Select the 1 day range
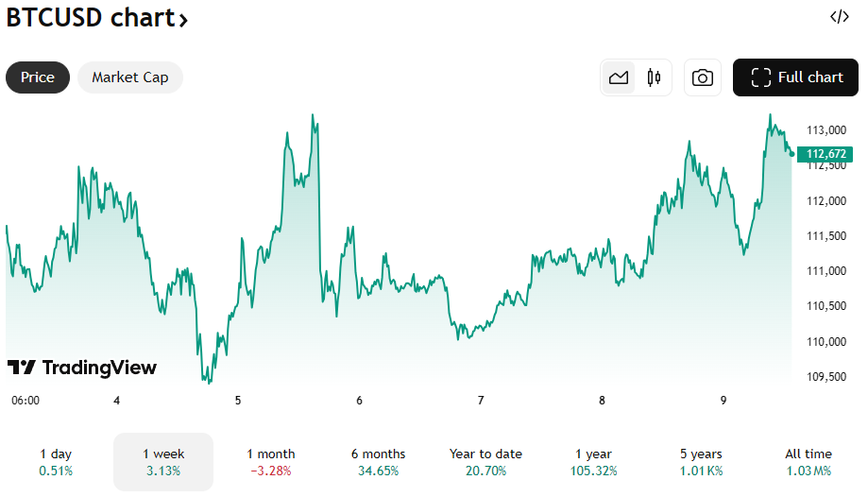Image resolution: width=868 pixels, height=497 pixels. click(x=56, y=462)
